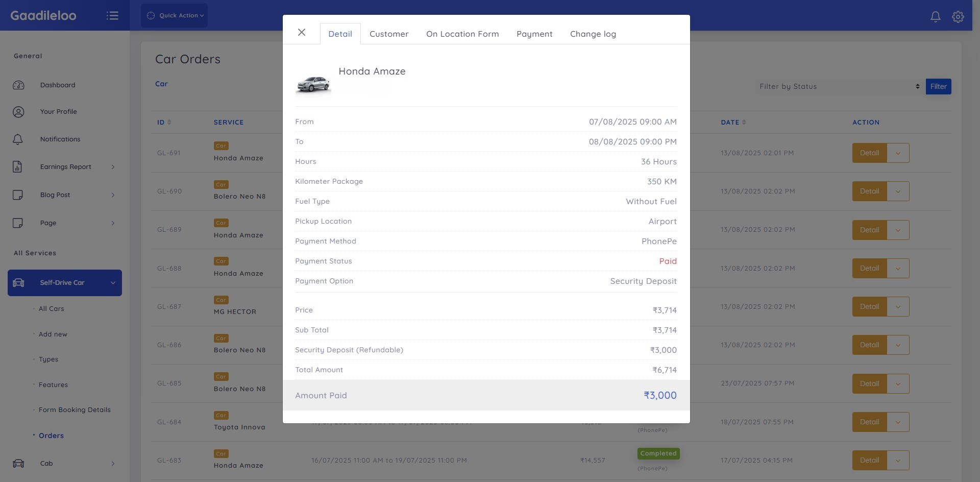
Task: Click the Self-Drive Car icon
Action: click(x=18, y=283)
